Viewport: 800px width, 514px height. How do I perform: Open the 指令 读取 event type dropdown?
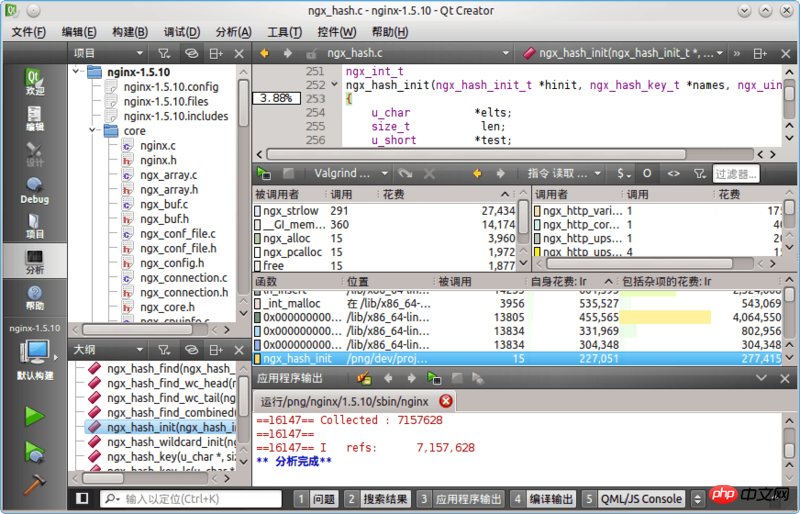566,173
